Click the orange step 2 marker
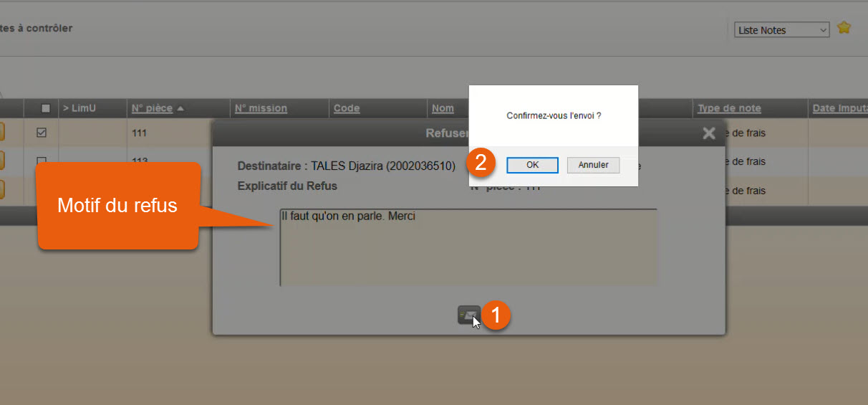This screenshot has width=868, height=405. click(x=481, y=162)
